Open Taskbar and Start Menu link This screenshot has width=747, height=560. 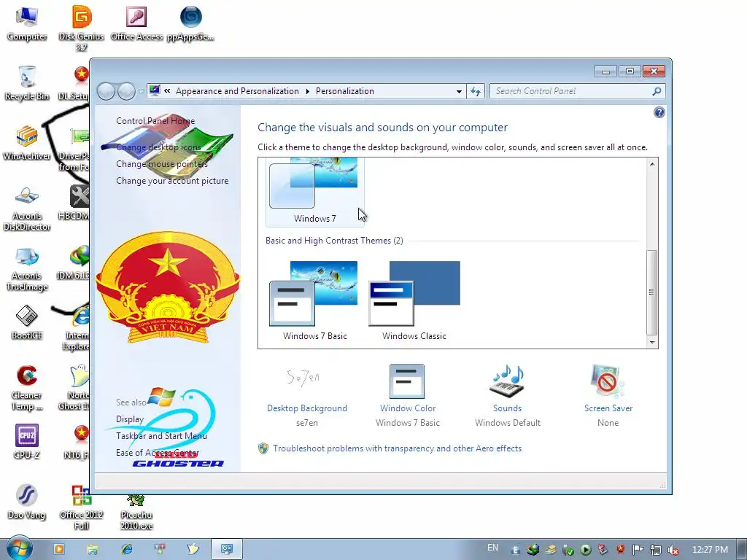tap(161, 436)
